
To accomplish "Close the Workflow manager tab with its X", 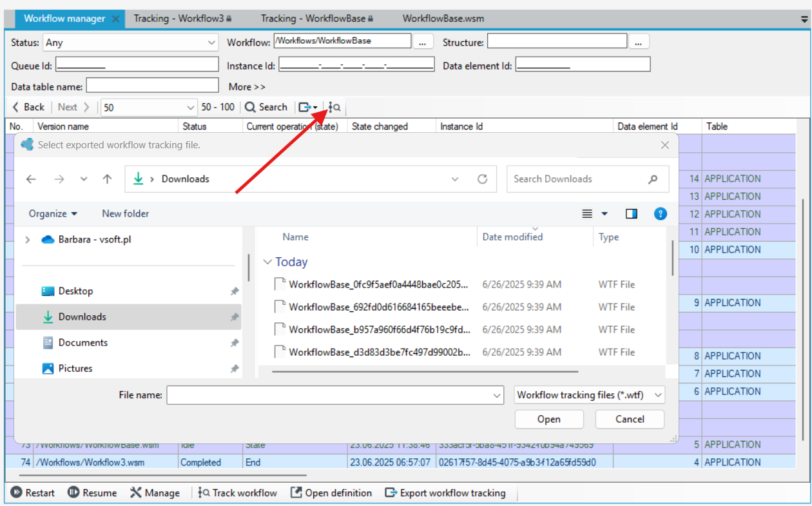I will tap(115, 19).
